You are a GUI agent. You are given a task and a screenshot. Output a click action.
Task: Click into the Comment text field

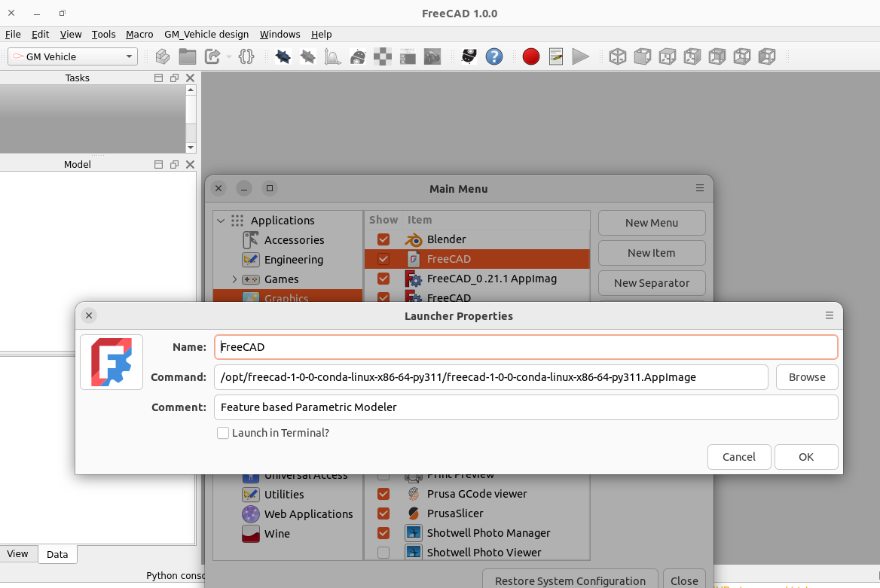pos(526,407)
